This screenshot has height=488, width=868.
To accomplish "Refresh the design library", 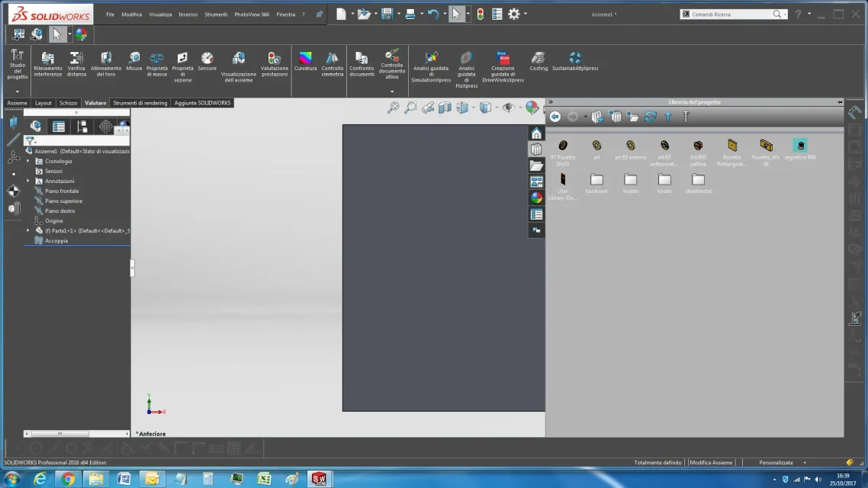I will (651, 117).
